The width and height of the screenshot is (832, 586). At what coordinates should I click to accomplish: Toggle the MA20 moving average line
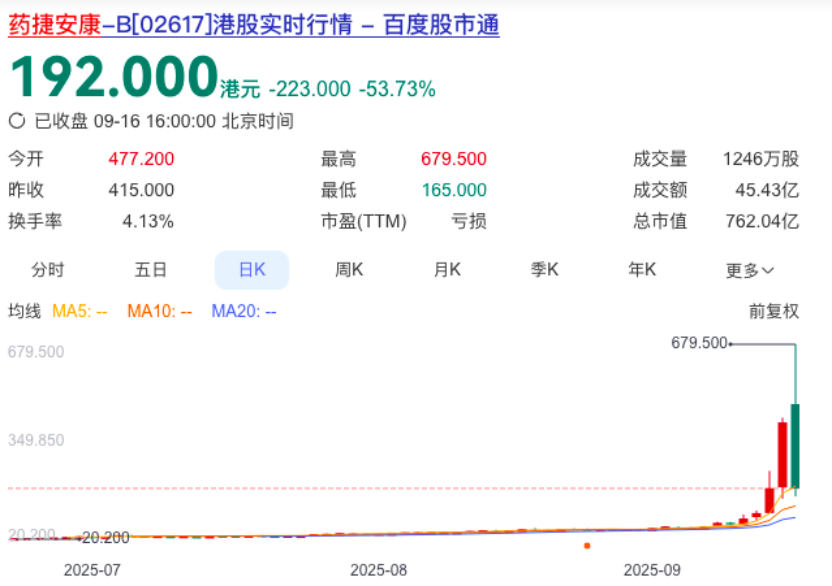pos(243,311)
